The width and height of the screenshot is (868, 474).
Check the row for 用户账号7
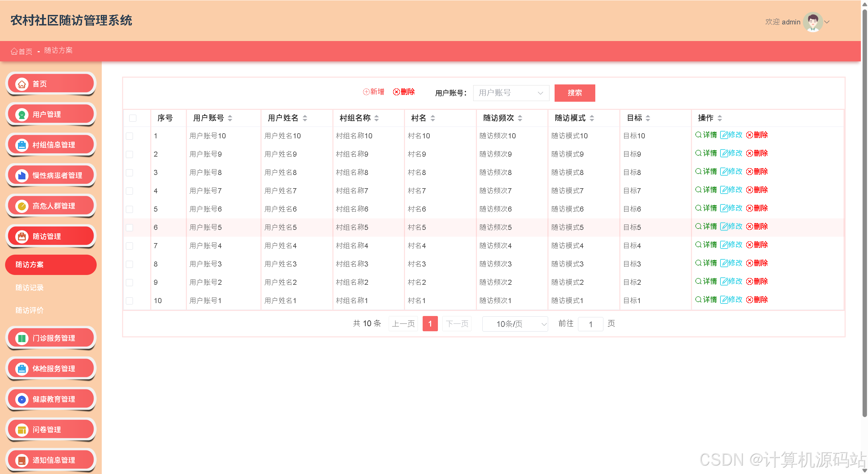tap(129, 191)
